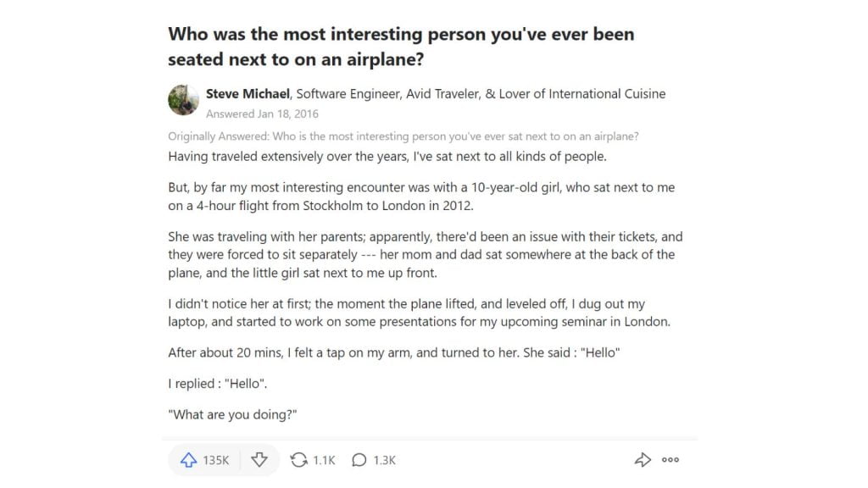The height and width of the screenshot is (488, 868).
Task: Click the 1.1K reshare count
Action: (324, 460)
